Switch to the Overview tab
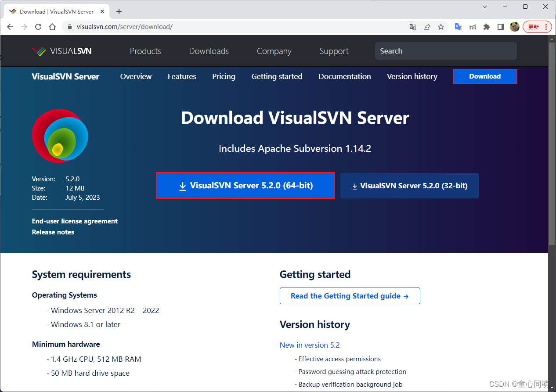 pyautogui.click(x=136, y=76)
